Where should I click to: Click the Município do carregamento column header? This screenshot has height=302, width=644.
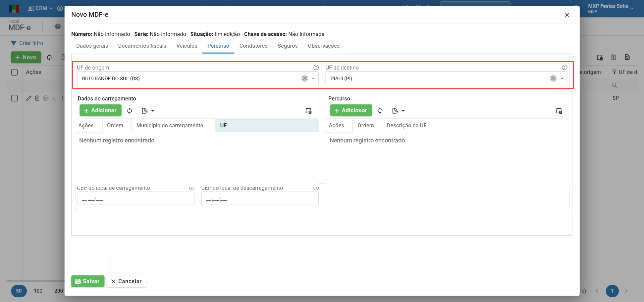click(x=173, y=125)
